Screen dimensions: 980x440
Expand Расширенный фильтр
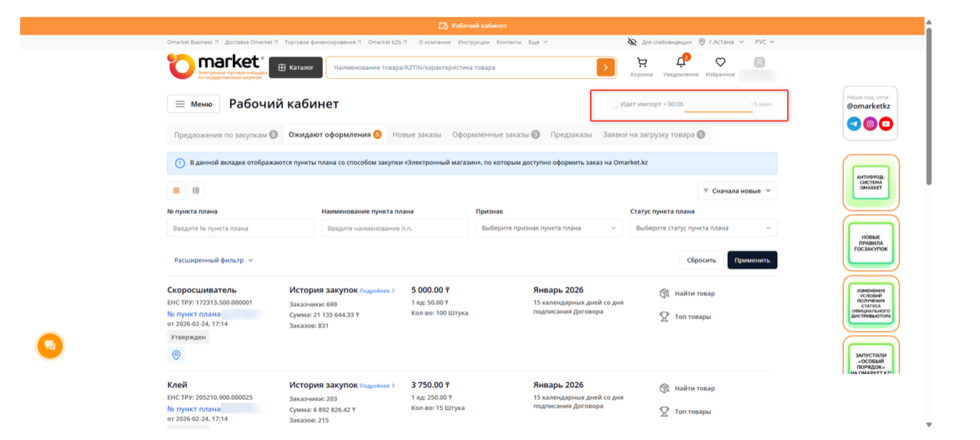[x=214, y=260]
